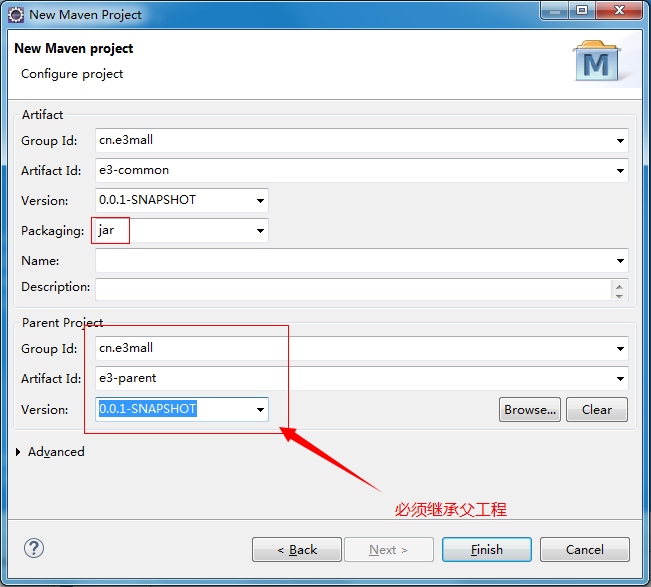Click the artifact Version field 0.0.1-SNAPSHOT text
Image resolution: width=651 pixels, height=587 pixels.
coord(147,200)
